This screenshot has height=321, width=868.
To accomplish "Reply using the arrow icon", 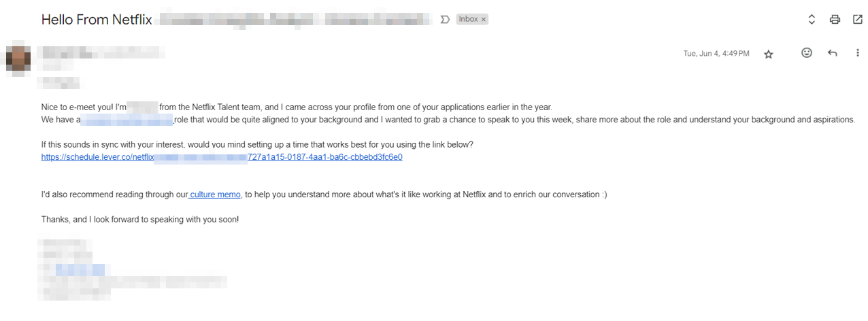I will 832,53.
